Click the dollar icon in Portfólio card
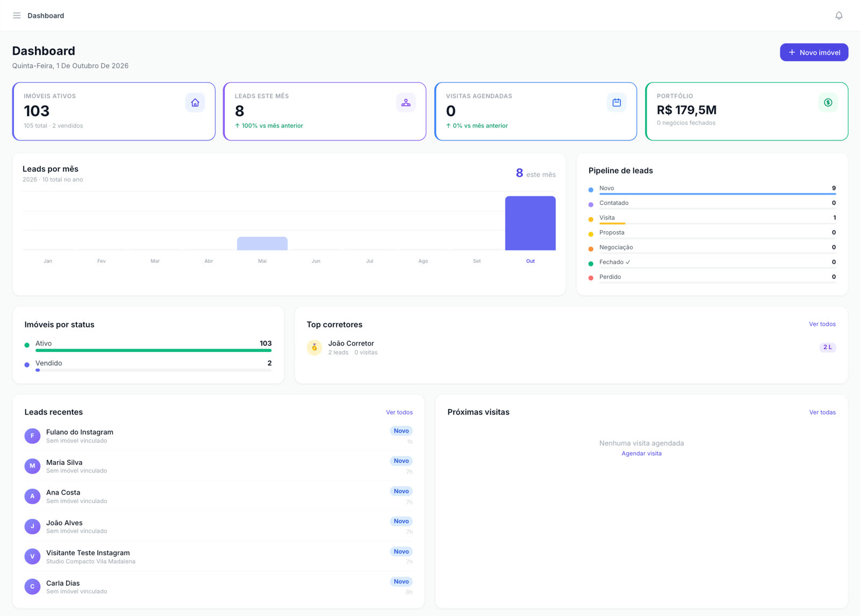This screenshot has width=860, height=616. click(828, 103)
